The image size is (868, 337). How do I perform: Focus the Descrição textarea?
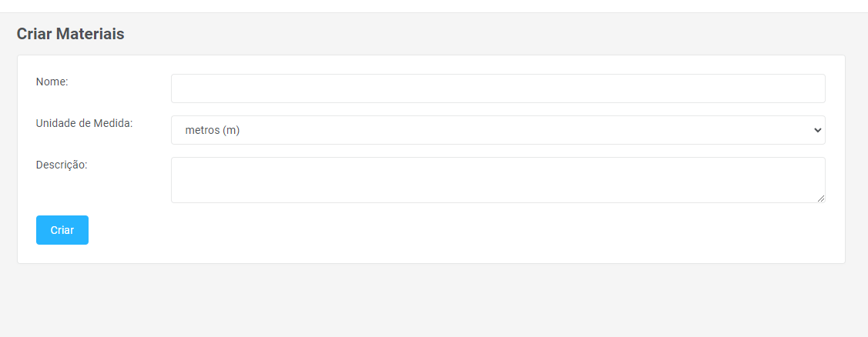pos(498,180)
